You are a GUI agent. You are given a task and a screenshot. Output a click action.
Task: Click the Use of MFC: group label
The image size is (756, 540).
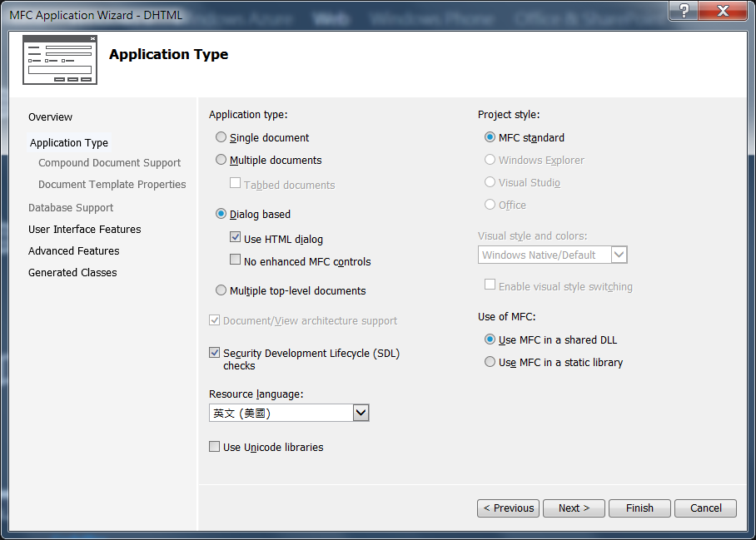(507, 317)
